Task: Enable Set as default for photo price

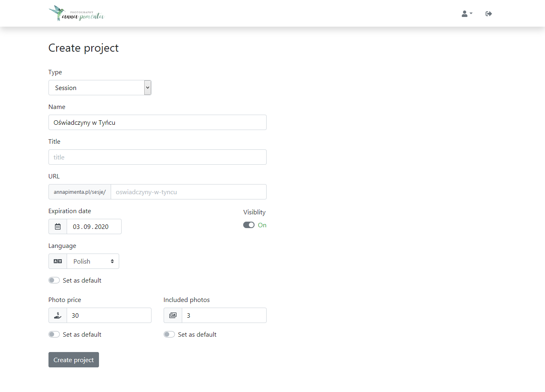Action: [x=54, y=334]
